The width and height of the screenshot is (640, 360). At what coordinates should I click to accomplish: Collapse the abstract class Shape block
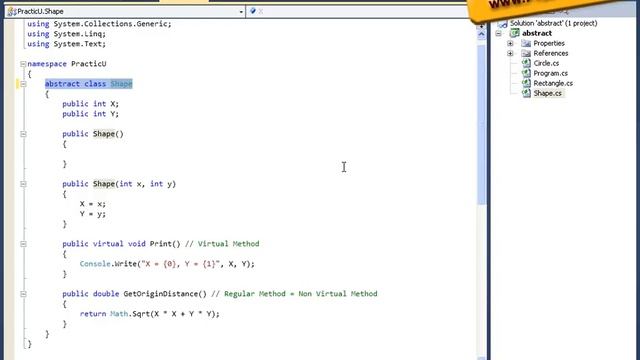tap(23, 84)
